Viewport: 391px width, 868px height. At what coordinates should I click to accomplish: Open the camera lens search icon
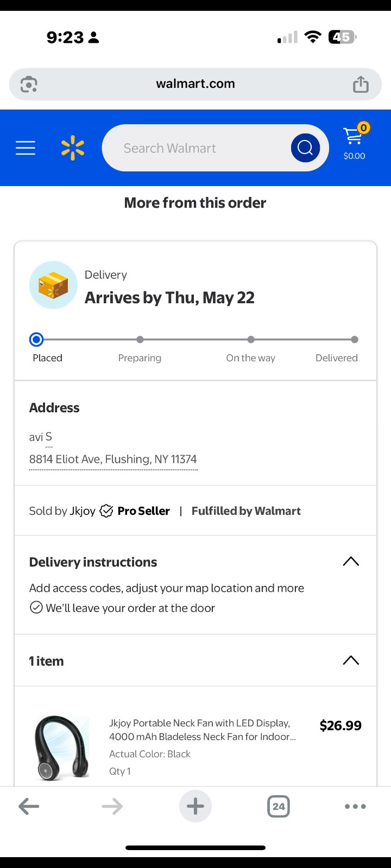tap(29, 84)
